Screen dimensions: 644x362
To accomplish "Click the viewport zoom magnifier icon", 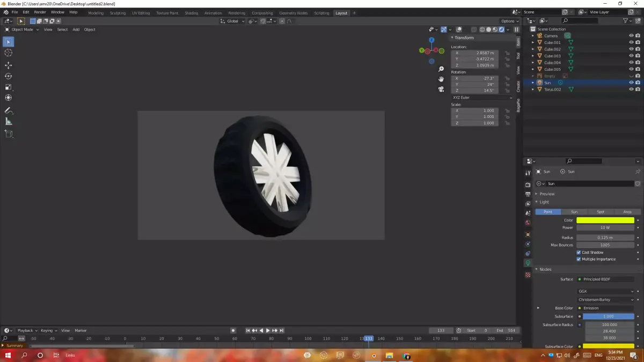I will click(x=441, y=69).
